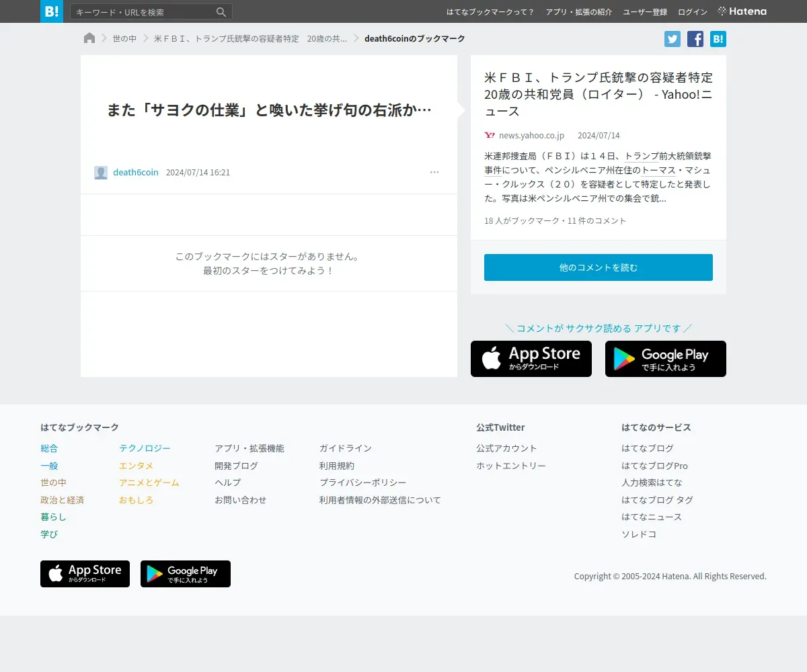Open the Yahoo news article title
Image resolution: width=807 pixels, height=672 pixels.
pyautogui.click(x=599, y=94)
